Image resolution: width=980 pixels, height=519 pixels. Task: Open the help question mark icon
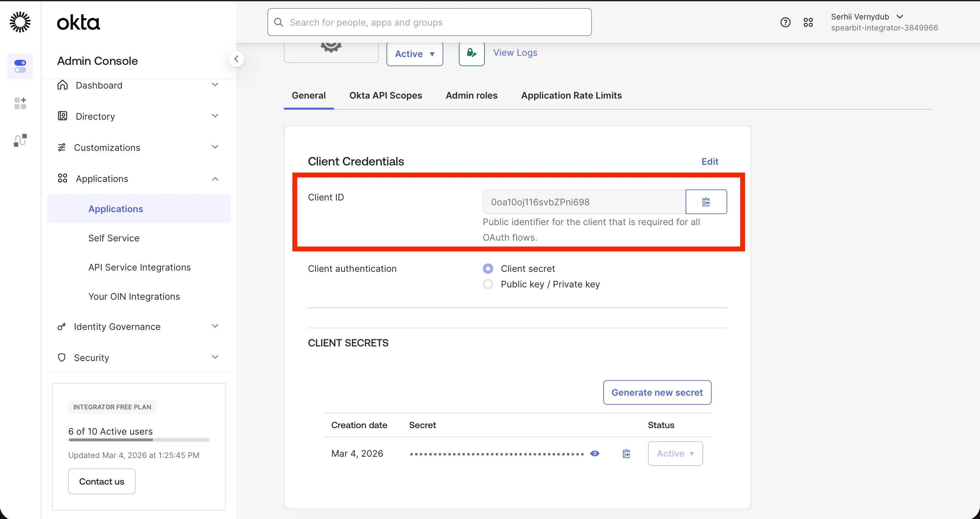click(x=785, y=22)
